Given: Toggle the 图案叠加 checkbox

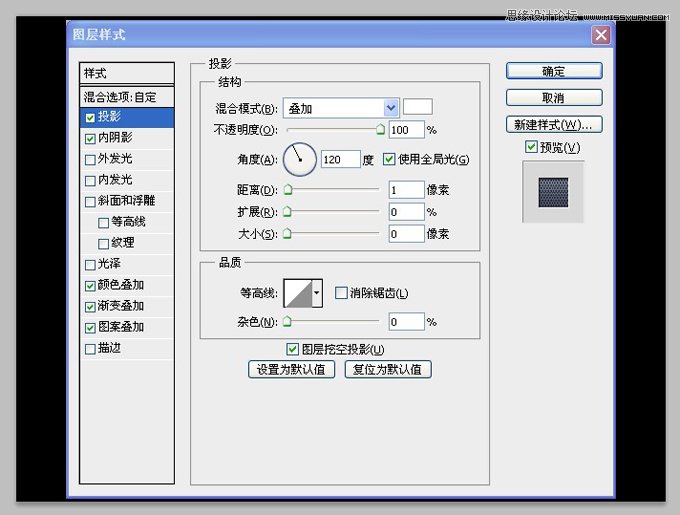Looking at the screenshot, I should point(90,328).
